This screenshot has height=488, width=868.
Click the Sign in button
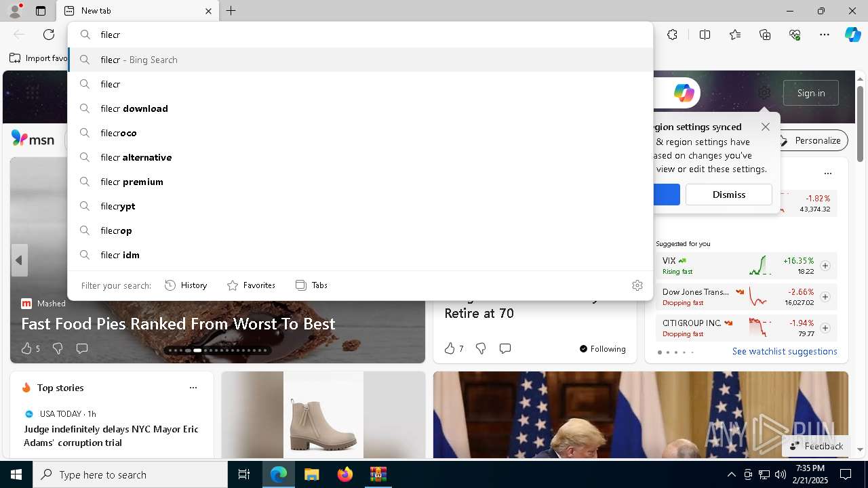811,93
